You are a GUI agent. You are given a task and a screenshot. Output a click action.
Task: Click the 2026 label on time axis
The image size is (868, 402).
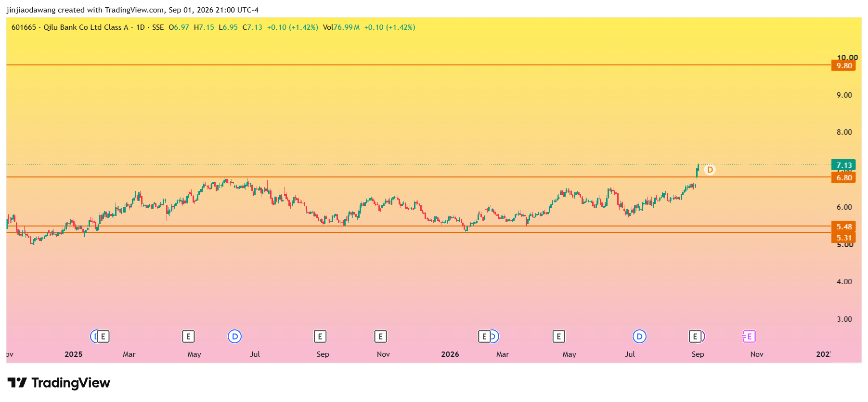click(450, 354)
